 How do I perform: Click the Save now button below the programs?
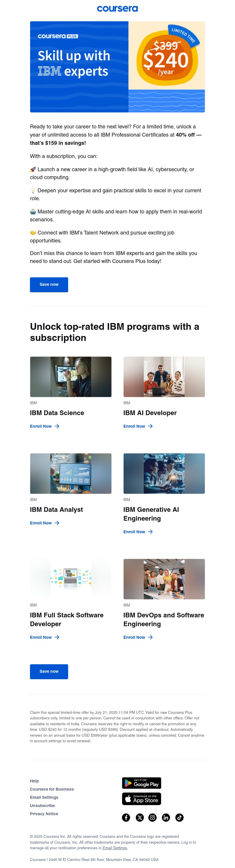(x=49, y=671)
